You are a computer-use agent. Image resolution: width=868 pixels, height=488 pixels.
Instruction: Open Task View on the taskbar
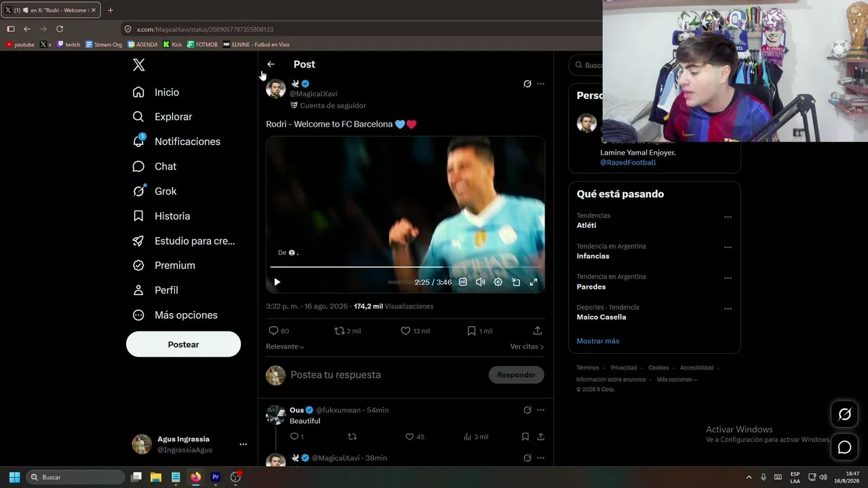tap(136, 477)
